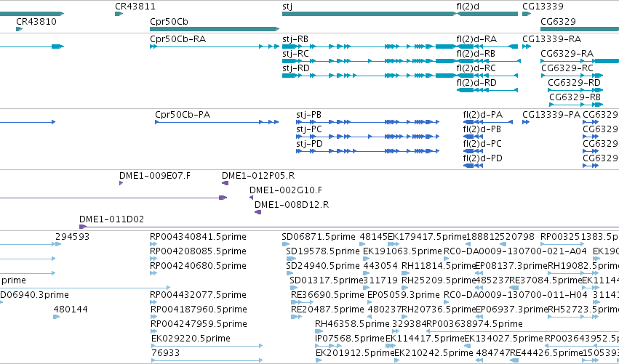This screenshot has height=364, width=619.
Task: Select the SD06871.5prime EST label
Action: tap(319, 237)
